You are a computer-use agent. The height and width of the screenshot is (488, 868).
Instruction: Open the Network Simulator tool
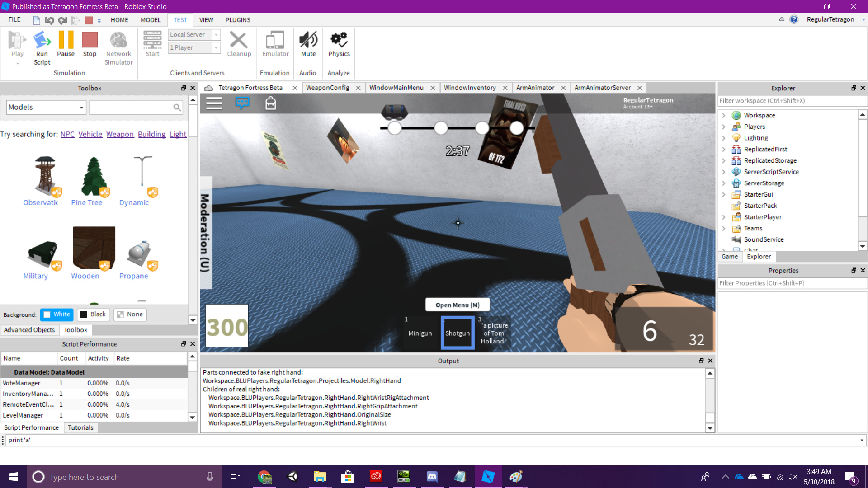[118, 45]
